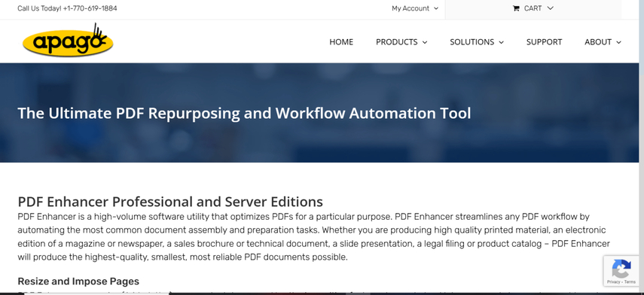
Task: Click the Apago logo
Action: click(68, 41)
